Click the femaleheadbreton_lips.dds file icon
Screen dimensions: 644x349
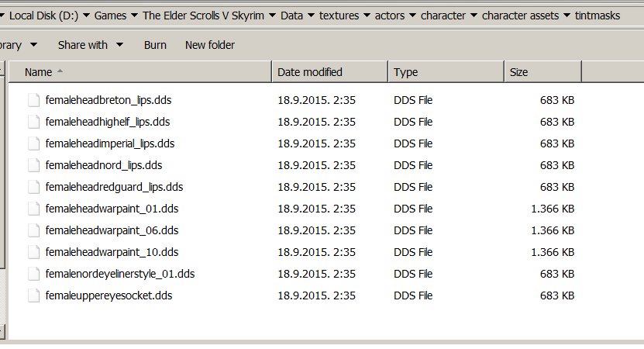coord(33,100)
